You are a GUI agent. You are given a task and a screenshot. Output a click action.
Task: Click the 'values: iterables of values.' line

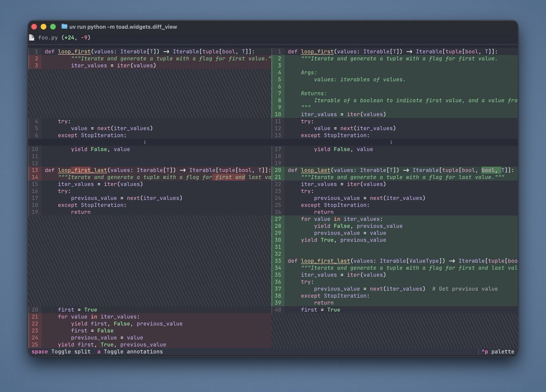point(359,79)
